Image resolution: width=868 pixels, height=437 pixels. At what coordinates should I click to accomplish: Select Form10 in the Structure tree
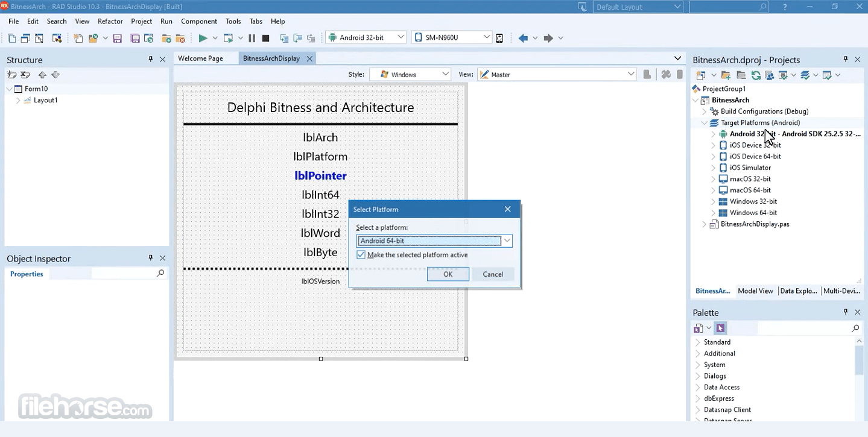tap(36, 89)
